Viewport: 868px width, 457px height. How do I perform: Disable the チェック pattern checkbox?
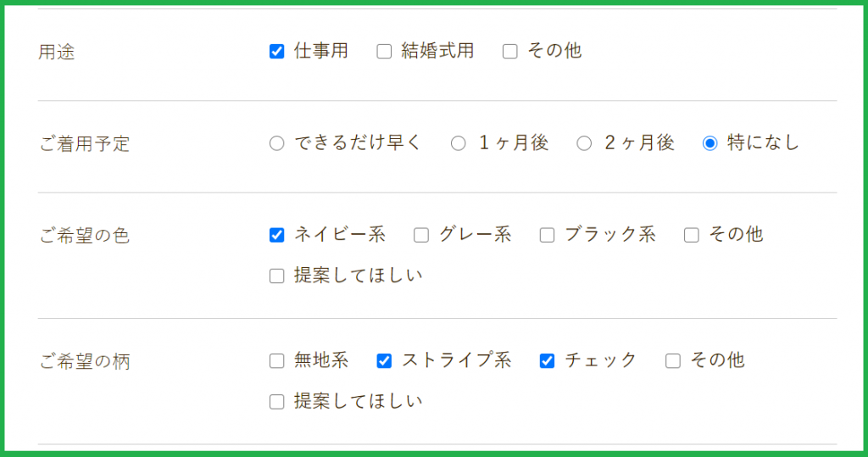coord(547,361)
